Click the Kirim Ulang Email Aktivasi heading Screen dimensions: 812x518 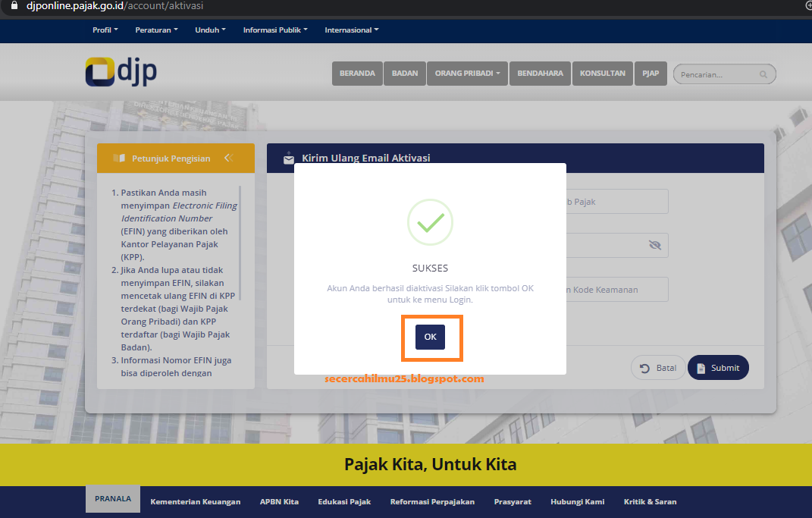(x=366, y=158)
